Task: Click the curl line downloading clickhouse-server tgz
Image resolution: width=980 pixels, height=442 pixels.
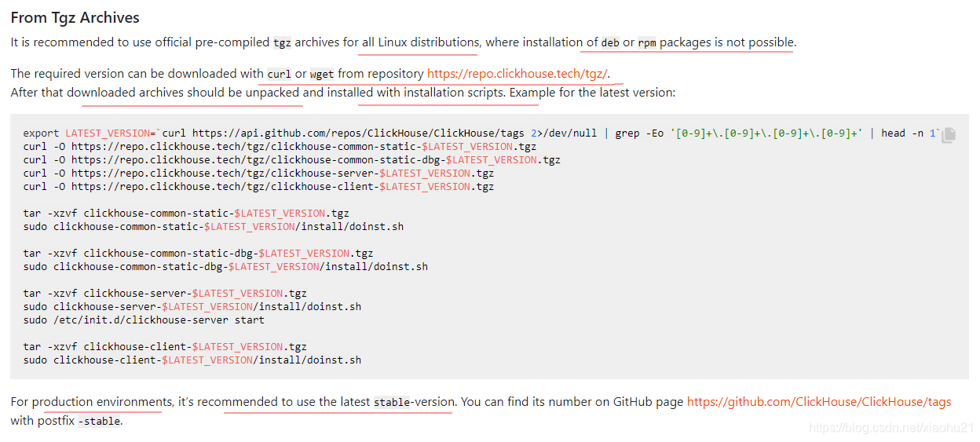Action: [258, 174]
